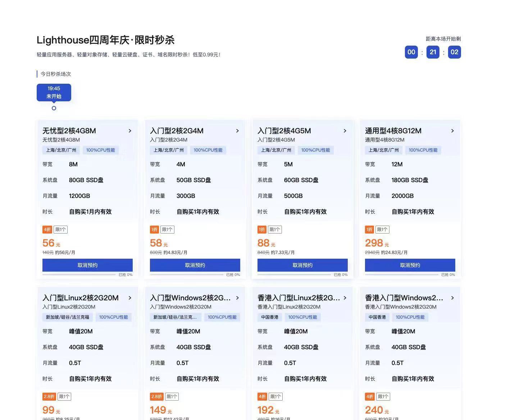The width and height of the screenshot is (520, 420).
Task: Click the timeline dot under 19:45 session
Action: [54, 108]
